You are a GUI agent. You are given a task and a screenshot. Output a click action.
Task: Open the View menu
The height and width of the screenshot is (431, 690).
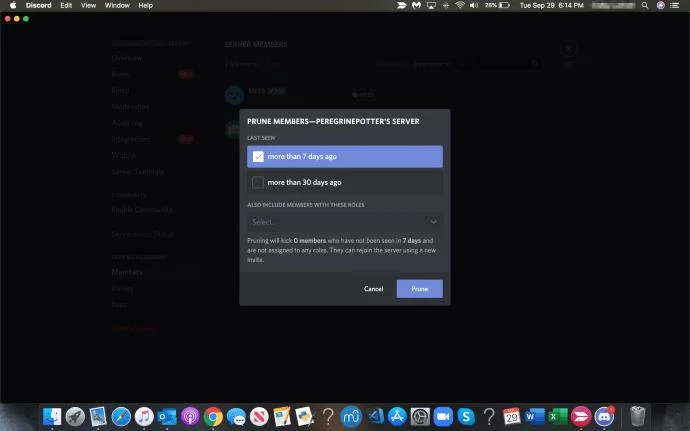(x=88, y=5)
